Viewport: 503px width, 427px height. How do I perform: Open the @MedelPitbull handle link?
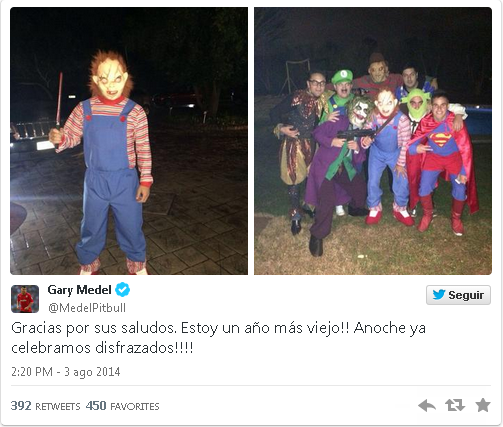(87, 308)
